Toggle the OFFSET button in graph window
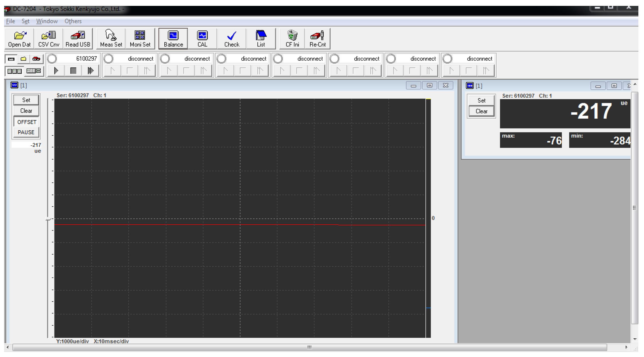Viewport: 644px width, 357px height. (26, 122)
